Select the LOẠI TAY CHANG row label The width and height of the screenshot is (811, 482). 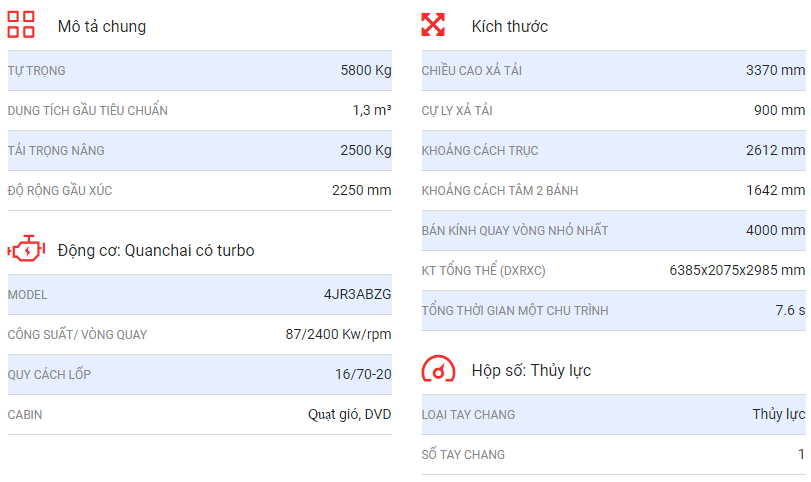[x=468, y=415]
